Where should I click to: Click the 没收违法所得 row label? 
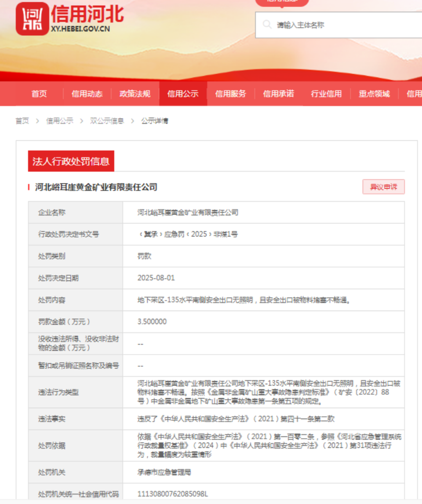[79, 343]
